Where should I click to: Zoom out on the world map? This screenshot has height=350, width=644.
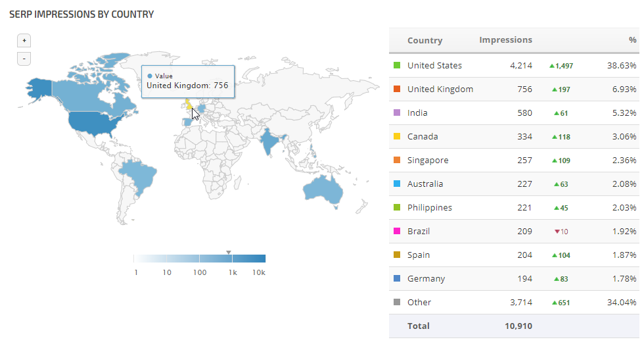click(24, 59)
